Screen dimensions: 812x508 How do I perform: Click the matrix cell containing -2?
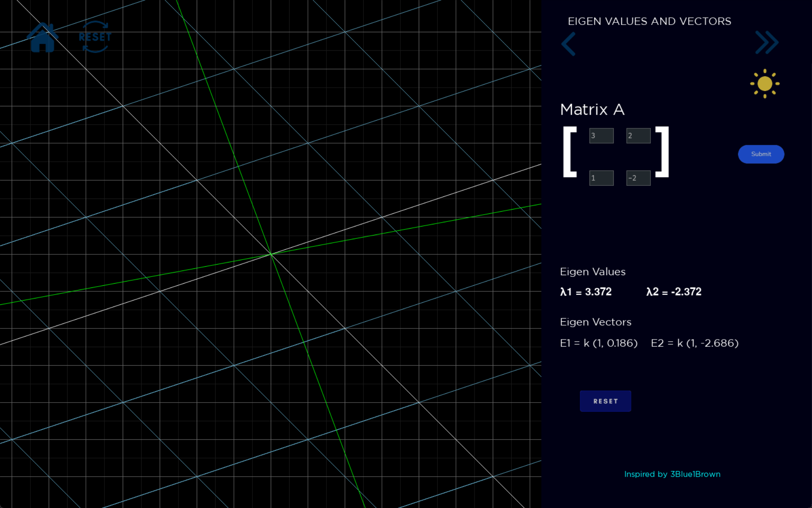[638, 178]
